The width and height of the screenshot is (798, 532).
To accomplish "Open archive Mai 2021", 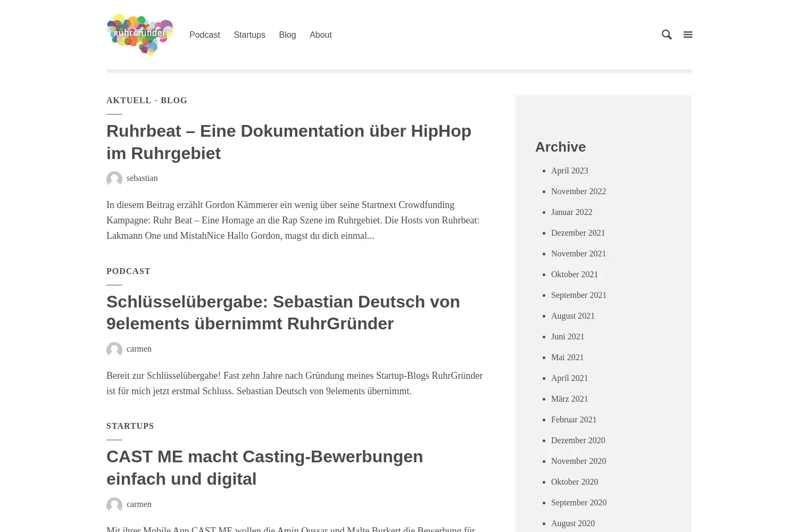I will tap(567, 358).
